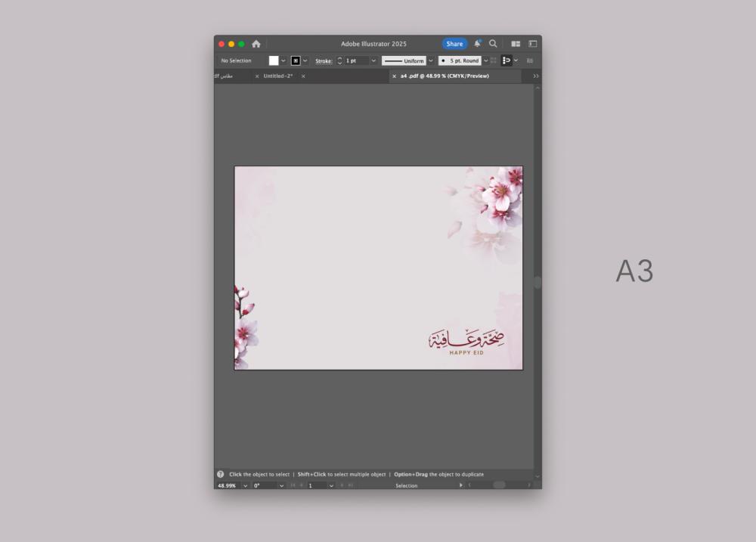
Task: Open the zoom level dropdown at 48.99%
Action: point(245,485)
